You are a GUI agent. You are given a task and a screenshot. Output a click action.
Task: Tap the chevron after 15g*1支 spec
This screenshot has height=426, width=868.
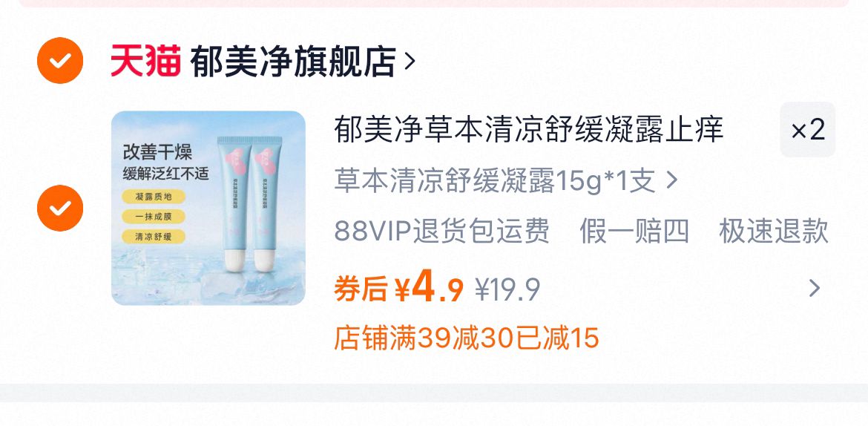coord(671,180)
